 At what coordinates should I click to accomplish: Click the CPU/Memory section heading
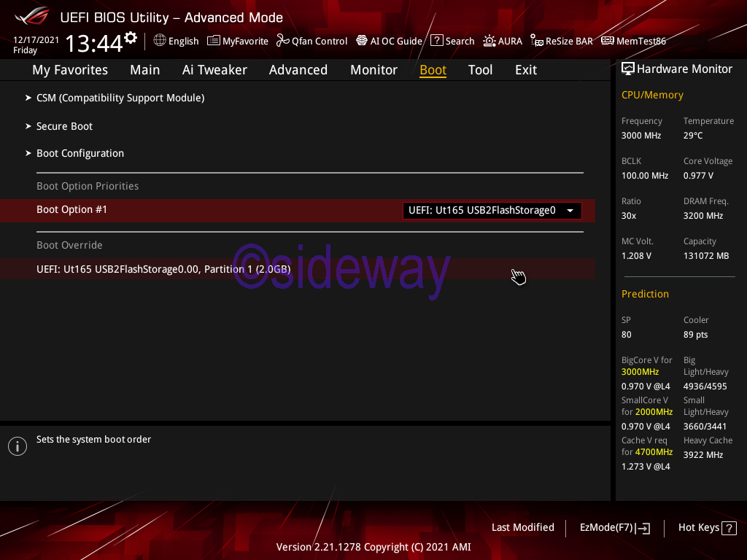(x=652, y=96)
